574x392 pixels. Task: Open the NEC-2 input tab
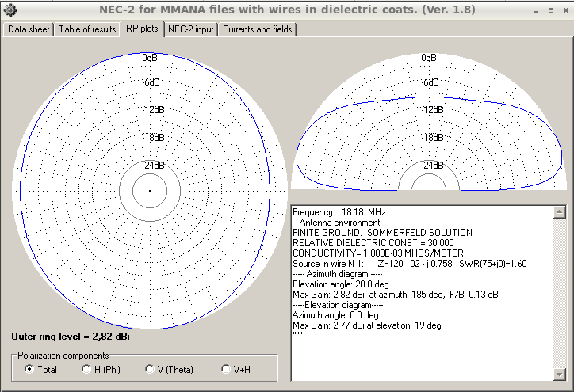point(191,29)
